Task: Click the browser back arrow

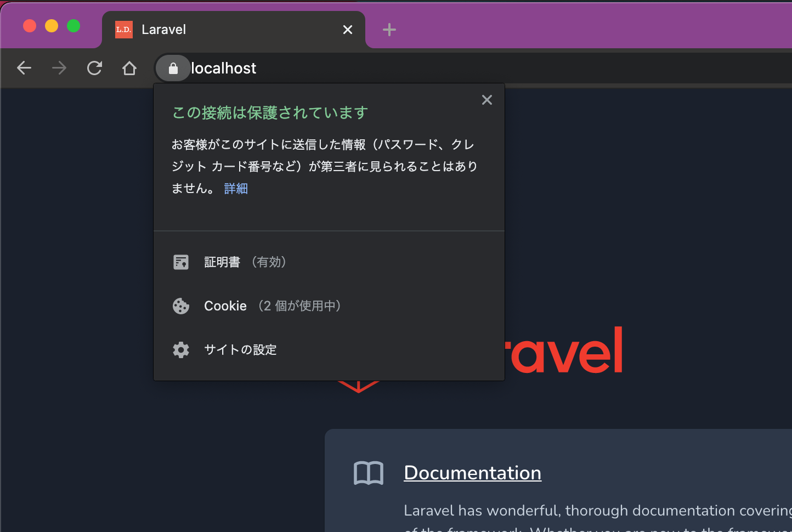Action: 24,68
